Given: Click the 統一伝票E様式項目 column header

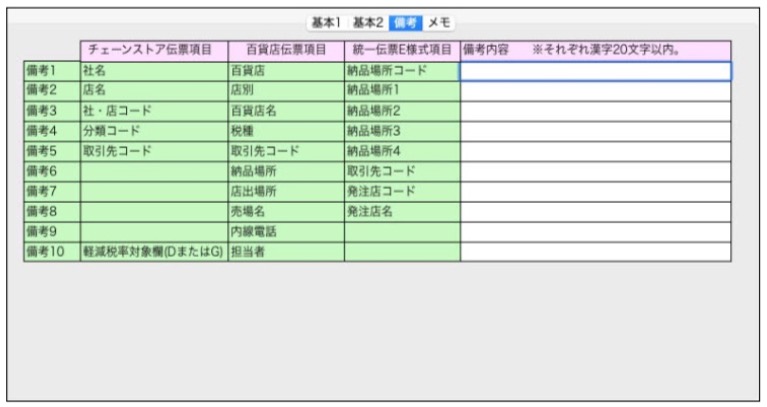Looking at the screenshot, I should tap(402, 50).
